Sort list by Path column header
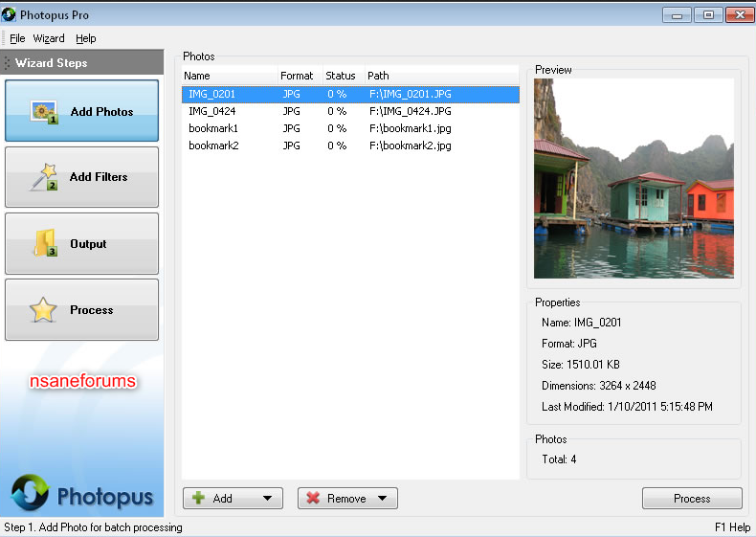The height and width of the screenshot is (537, 756). click(441, 76)
